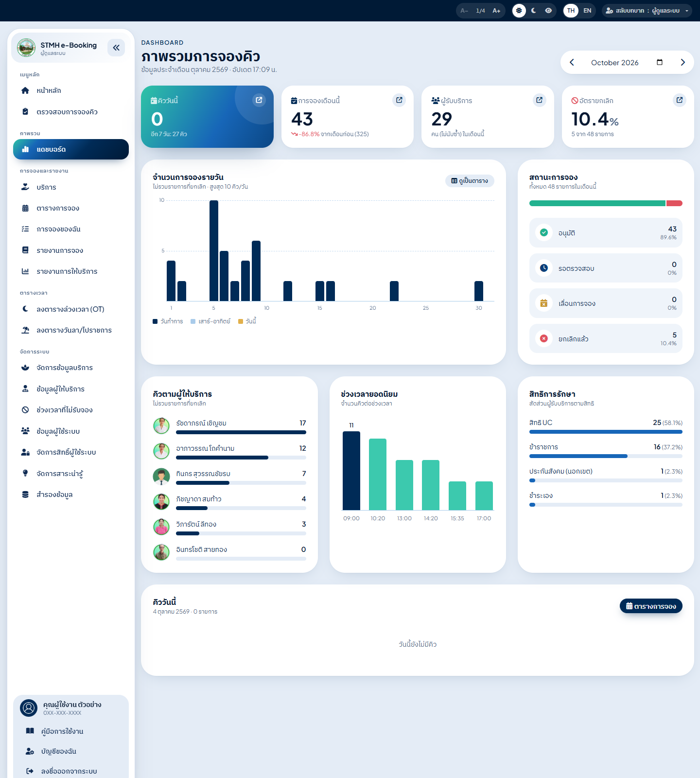Click the สิทธิ UC progress bar

(606, 432)
